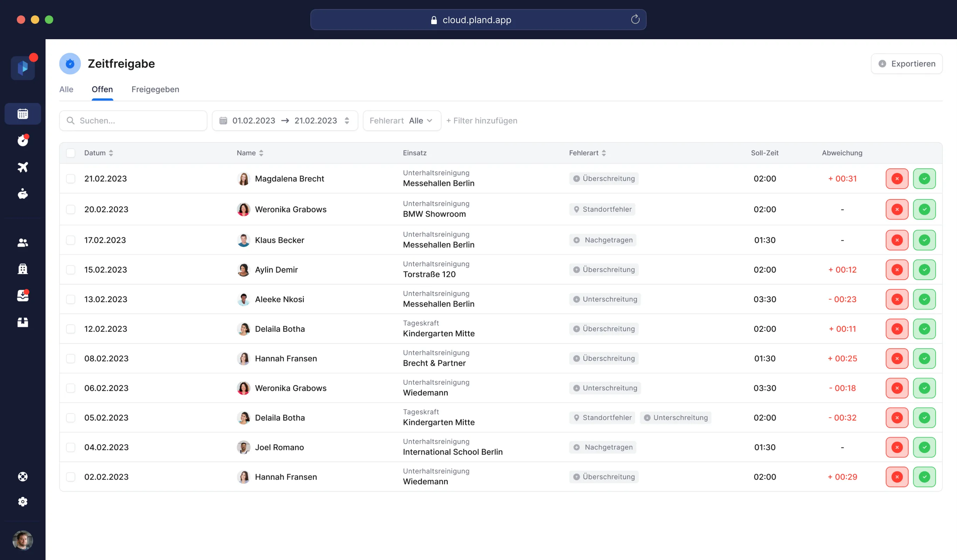Switch to the Offen tab

tap(102, 89)
